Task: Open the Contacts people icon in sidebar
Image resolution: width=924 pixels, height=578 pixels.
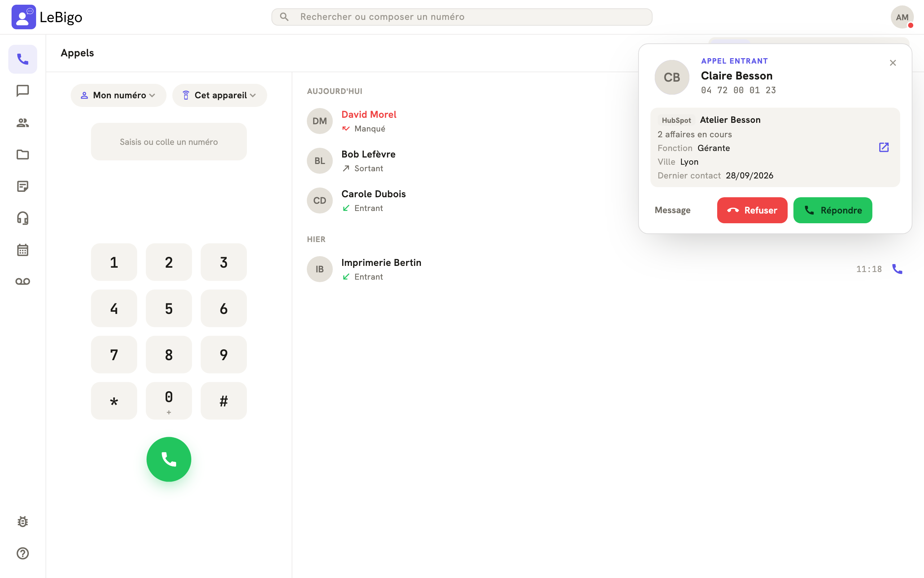Action: (x=22, y=123)
